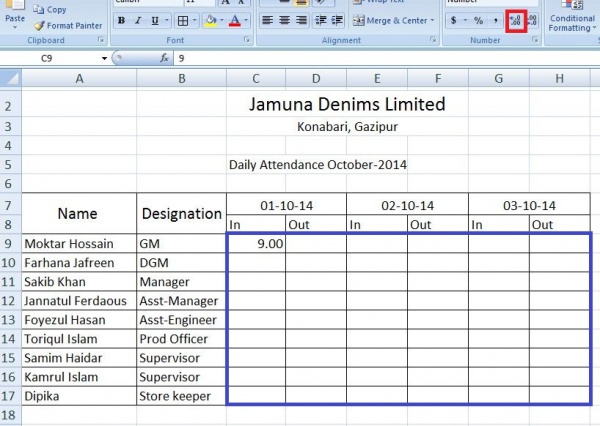Apply accounting number format dollar sign
This screenshot has width=600, height=426.
(x=453, y=20)
